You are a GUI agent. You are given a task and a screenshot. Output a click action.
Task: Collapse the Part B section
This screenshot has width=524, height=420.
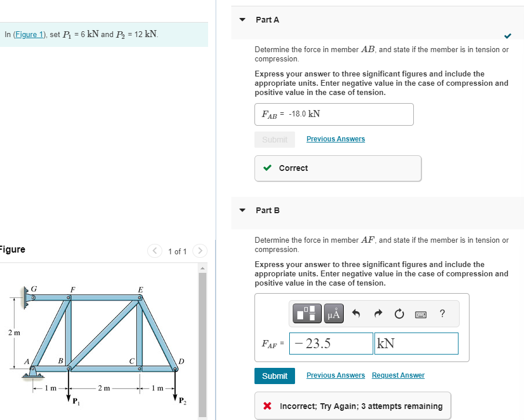click(242, 210)
